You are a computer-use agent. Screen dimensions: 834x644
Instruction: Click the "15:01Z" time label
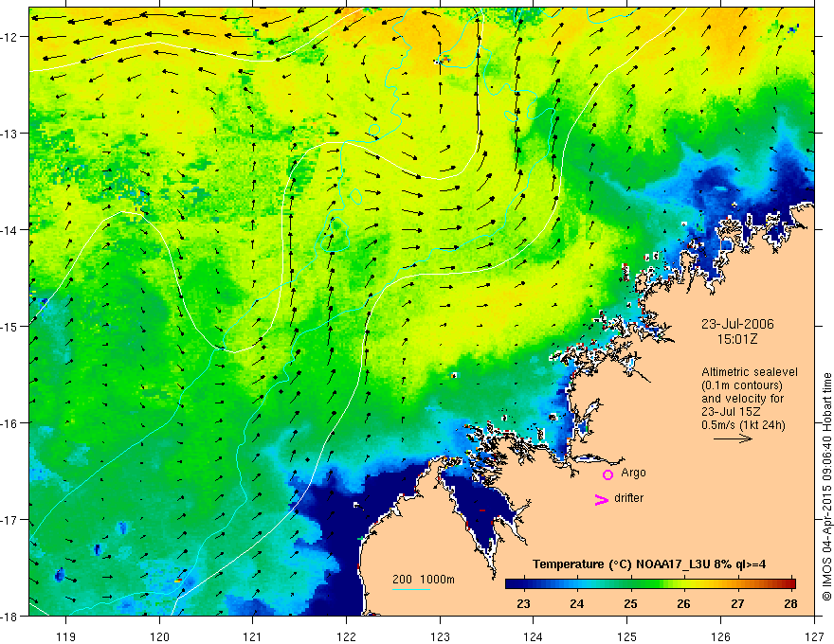pyautogui.click(x=736, y=339)
